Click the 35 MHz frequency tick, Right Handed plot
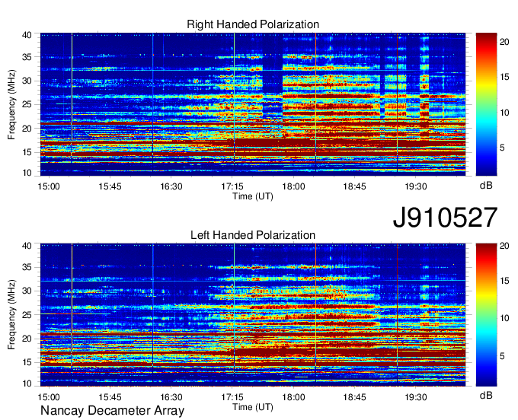The image size is (518, 420). click(x=27, y=57)
